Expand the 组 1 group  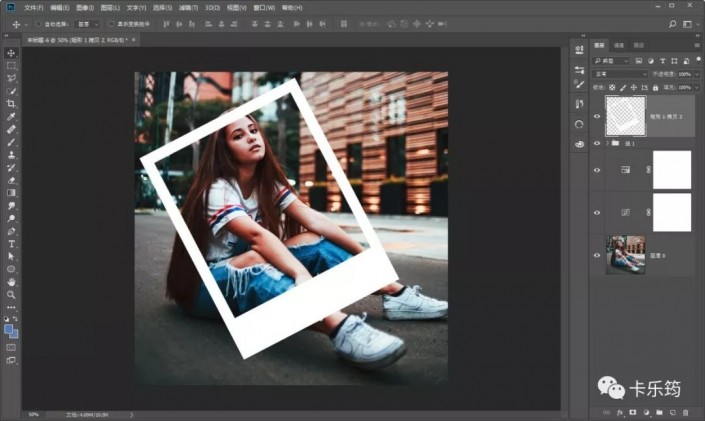(x=607, y=143)
